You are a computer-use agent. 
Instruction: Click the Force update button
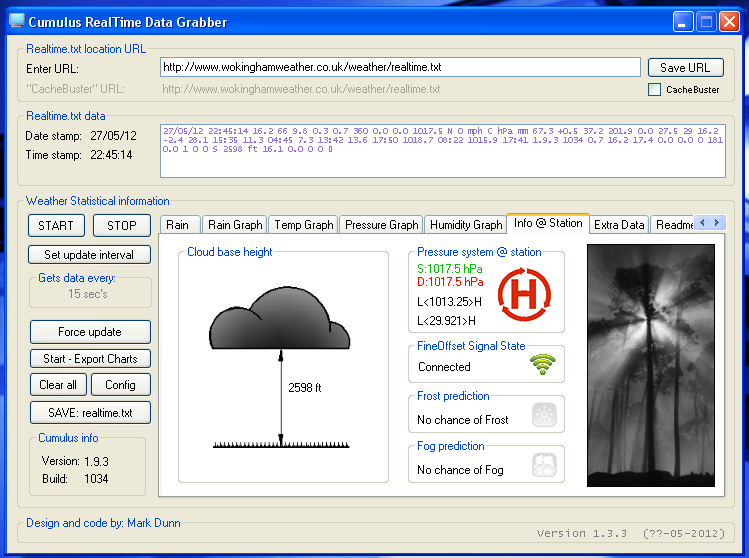(90, 332)
